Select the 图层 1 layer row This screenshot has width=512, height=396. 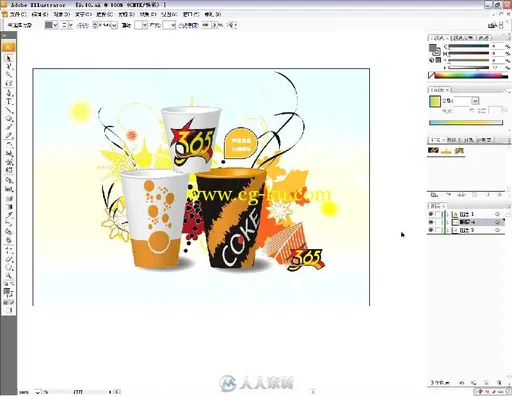[466, 214]
